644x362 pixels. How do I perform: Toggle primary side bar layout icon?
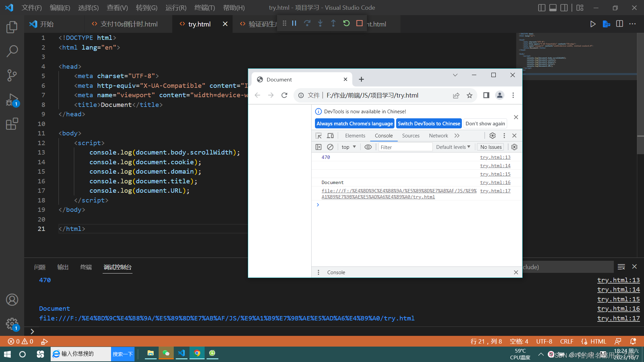point(542,8)
